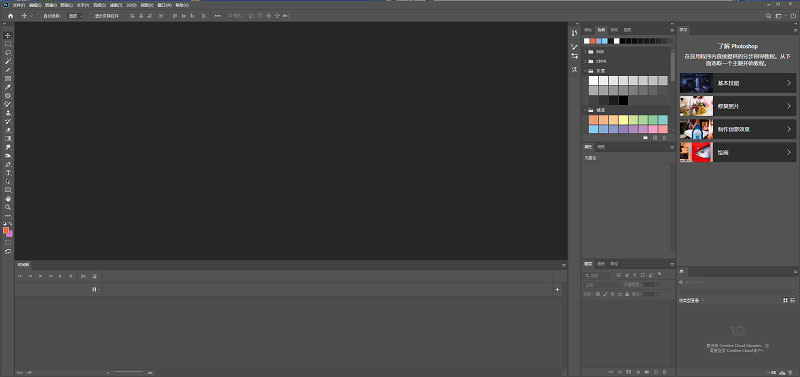Screen dimensions: 800x377
Task: Select the Rectangular Marquee tool
Action: [8, 44]
